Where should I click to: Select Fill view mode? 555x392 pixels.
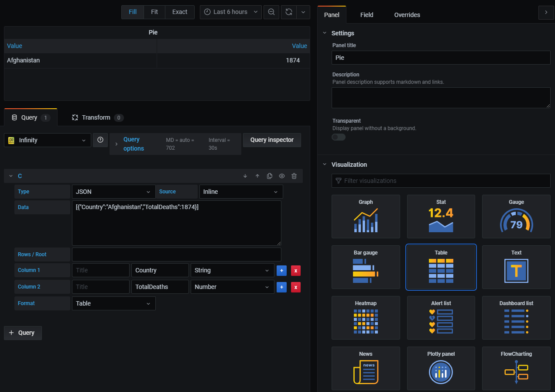click(133, 12)
